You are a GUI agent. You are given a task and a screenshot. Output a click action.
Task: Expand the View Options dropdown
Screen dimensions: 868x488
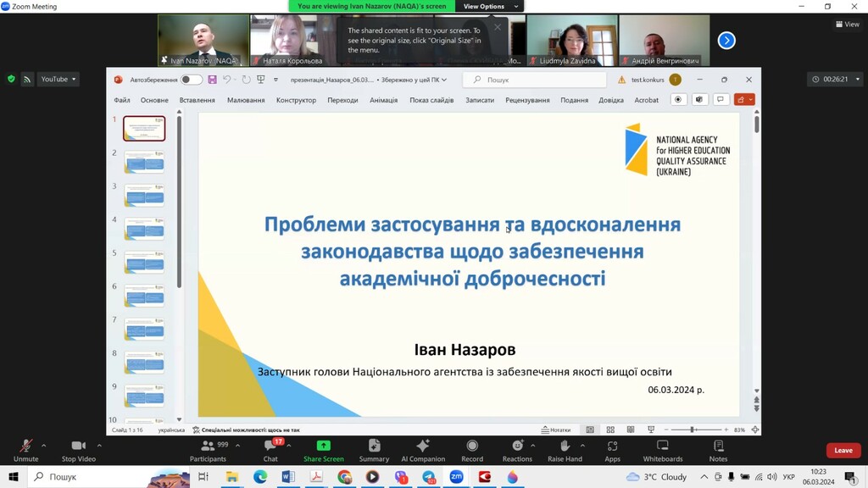pos(490,6)
